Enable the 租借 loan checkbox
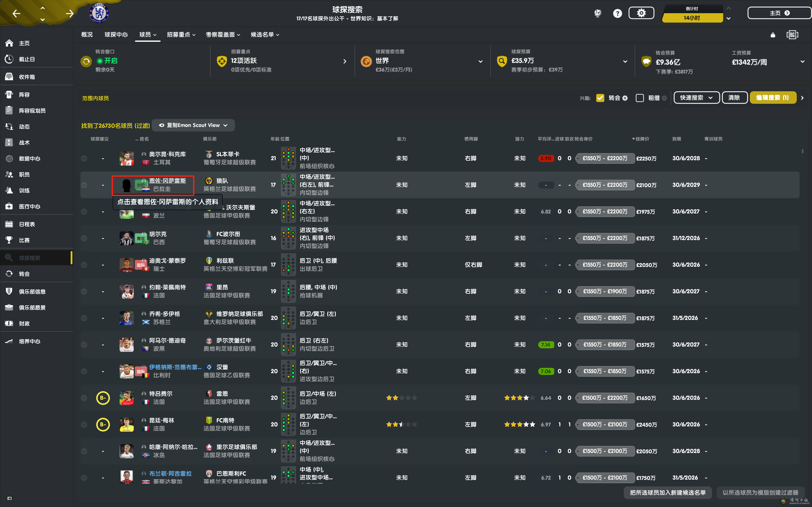 click(x=639, y=98)
